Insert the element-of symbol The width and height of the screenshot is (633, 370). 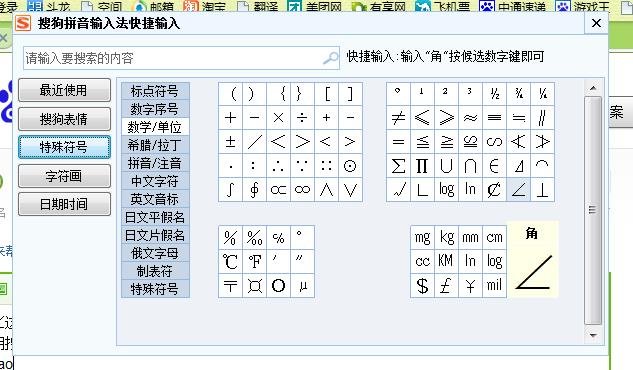pos(494,166)
